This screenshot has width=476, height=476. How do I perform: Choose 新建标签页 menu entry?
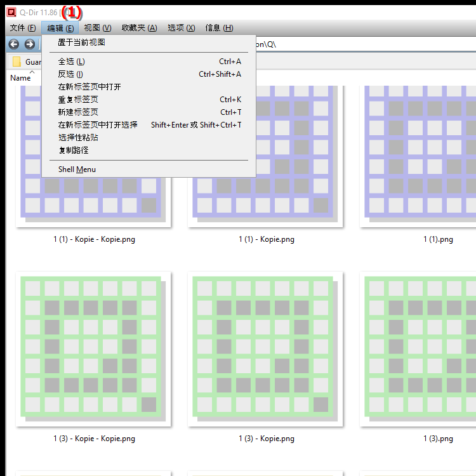pos(149,112)
